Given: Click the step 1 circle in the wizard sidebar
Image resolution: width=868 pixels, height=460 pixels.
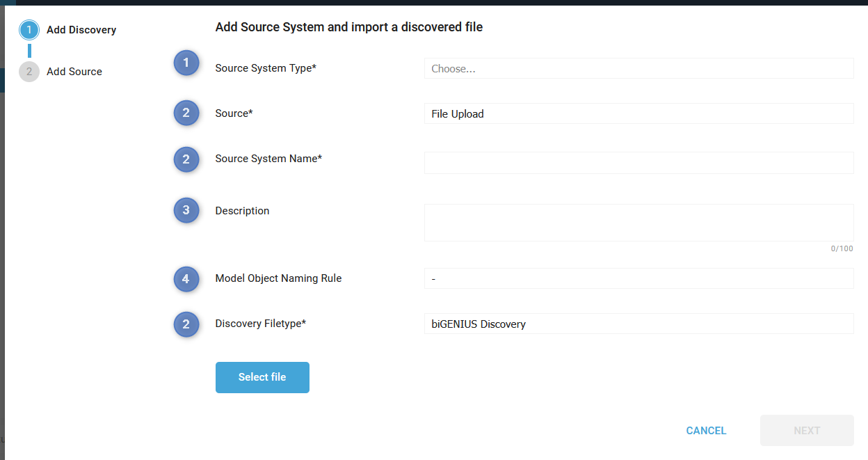Looking at the screenshot, I should (x=29, y=30).
